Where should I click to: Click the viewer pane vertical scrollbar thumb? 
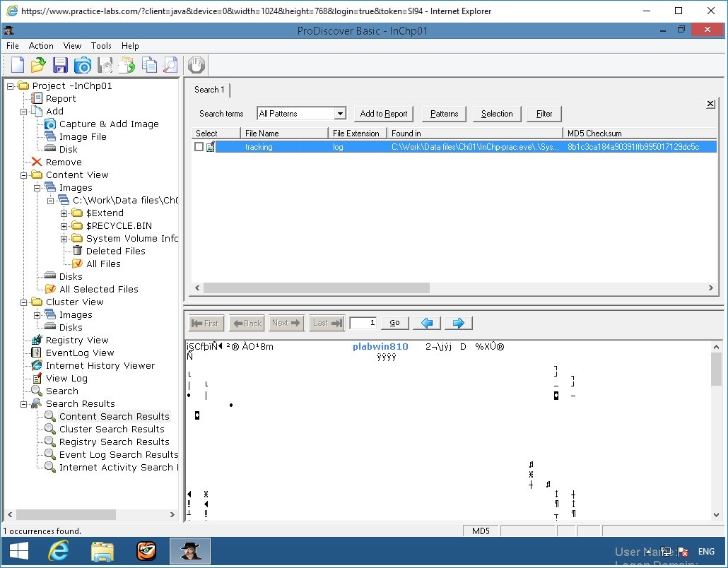[716, 369]
